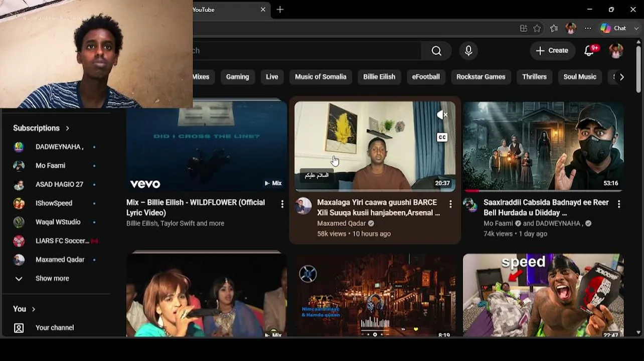Open the ASAD HAGIO 27 subscription
This screenshot has height=361, width=644.
[55, 185]
